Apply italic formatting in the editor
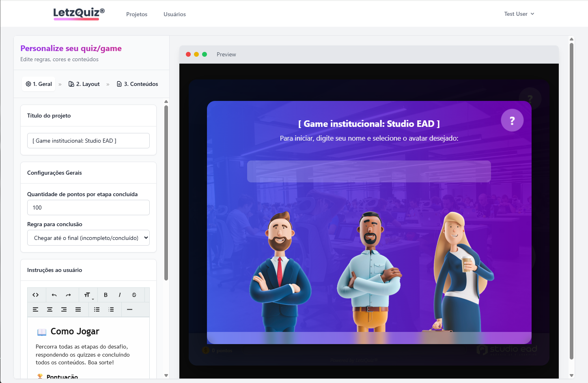The image size is (588, 383). point(120,295)
